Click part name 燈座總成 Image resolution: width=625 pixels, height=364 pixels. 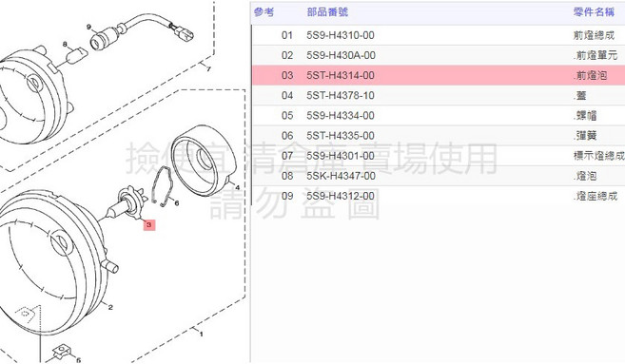coord(596,196)
